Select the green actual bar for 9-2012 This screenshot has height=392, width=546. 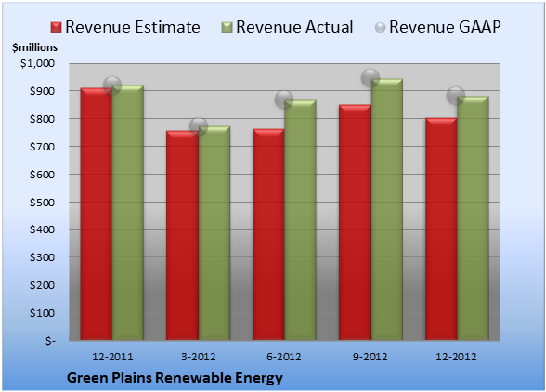coord(386,209)
